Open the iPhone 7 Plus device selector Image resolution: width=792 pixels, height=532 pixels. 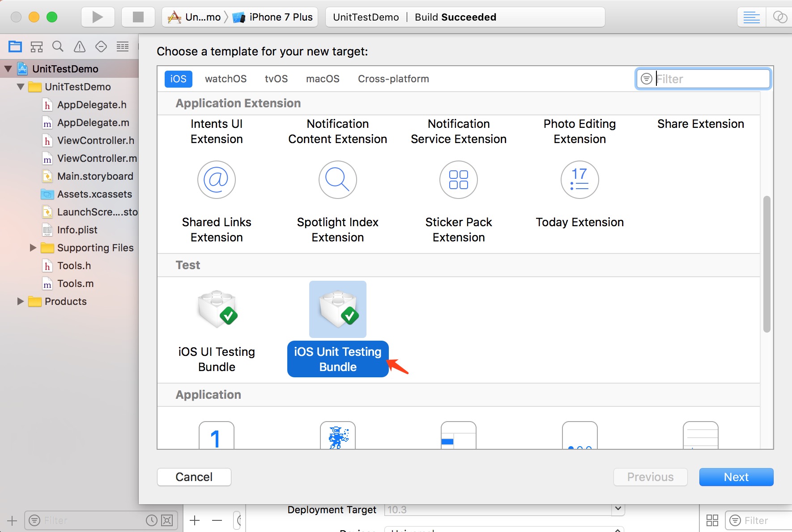(x=273, y=17)
